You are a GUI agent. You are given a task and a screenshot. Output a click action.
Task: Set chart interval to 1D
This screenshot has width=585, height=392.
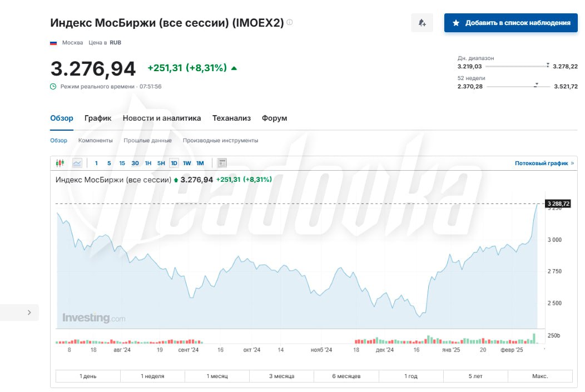click(x=174, y=163)
